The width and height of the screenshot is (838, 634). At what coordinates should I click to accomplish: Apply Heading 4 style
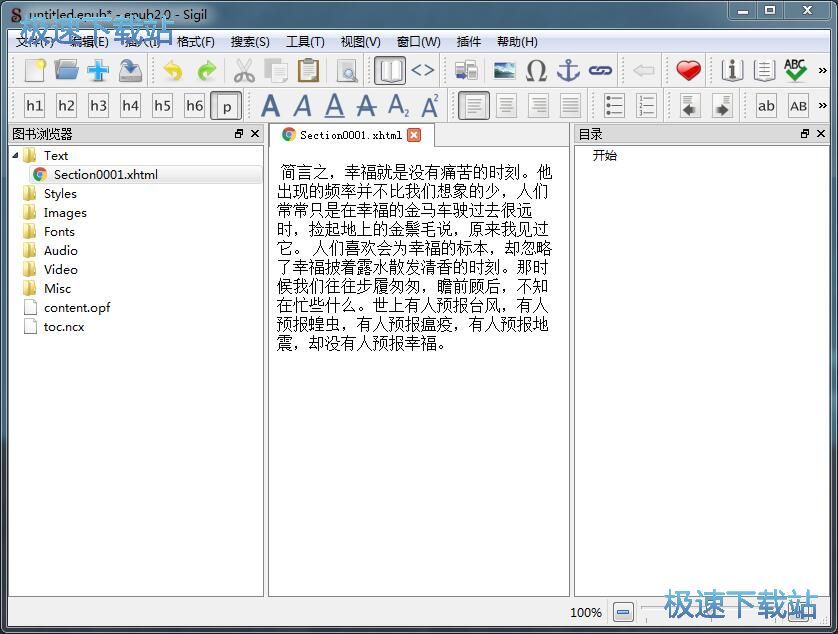(130, 106)
